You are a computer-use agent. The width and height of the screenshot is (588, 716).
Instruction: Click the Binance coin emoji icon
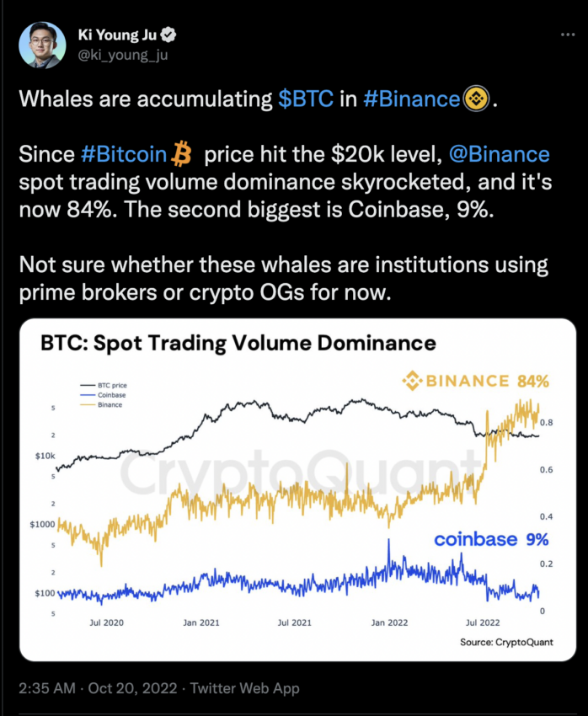(477, 99)
